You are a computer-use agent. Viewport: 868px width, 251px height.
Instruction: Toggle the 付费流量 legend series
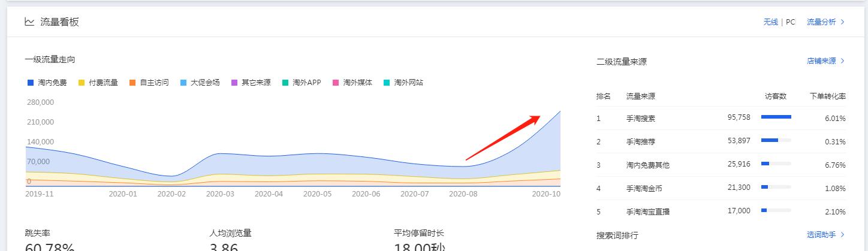tap(98, 83)
